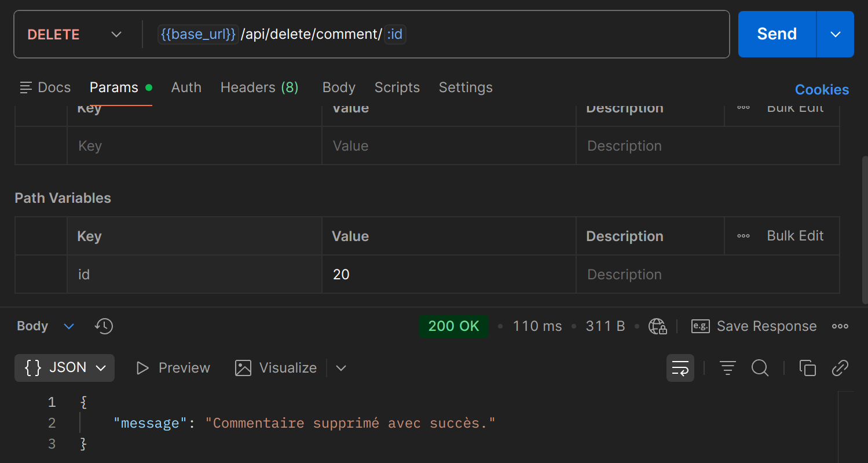Open the response more options menu
The image size is (868, 463).
click(840, 326)
